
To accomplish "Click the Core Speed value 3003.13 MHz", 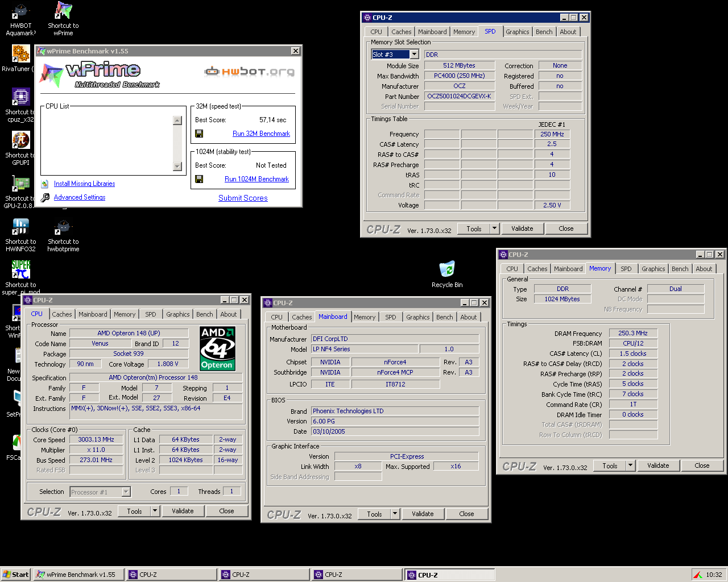I will 96,439.
